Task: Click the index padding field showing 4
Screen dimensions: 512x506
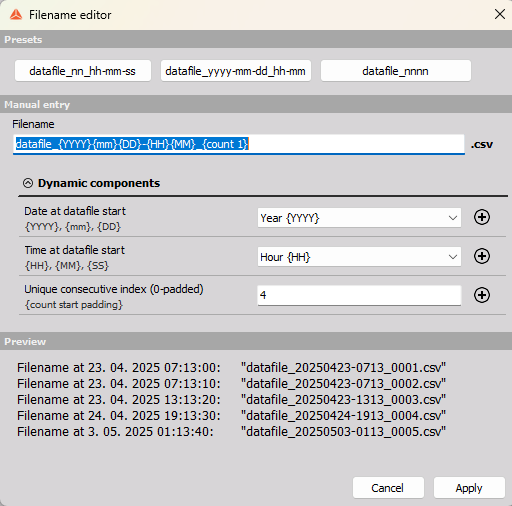Action: click(359, 295)
